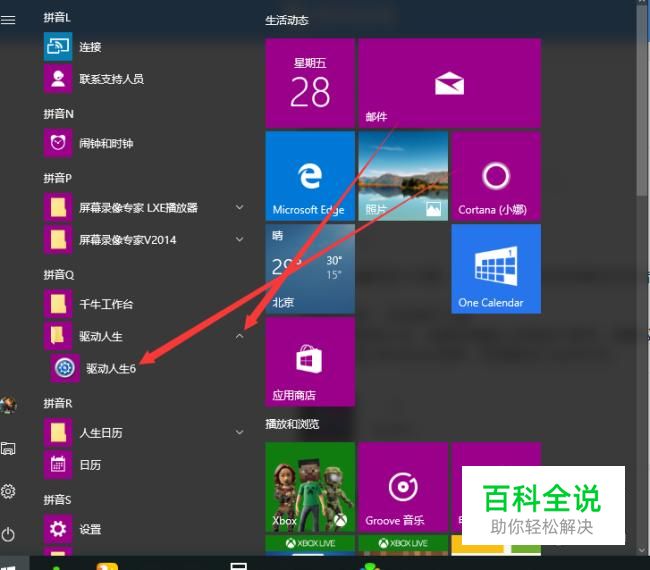
Task: Open 设置 gear icon in app list
Action: pos(58,529)
